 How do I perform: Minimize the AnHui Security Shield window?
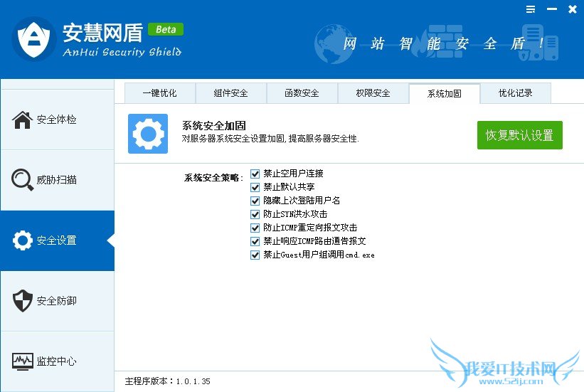(x=552, y=9)
